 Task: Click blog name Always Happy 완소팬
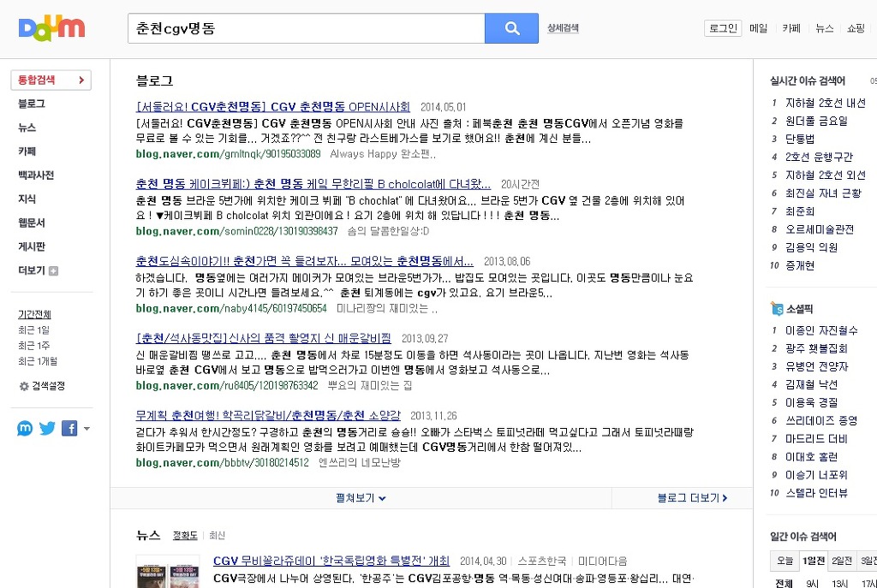[383, 154]
